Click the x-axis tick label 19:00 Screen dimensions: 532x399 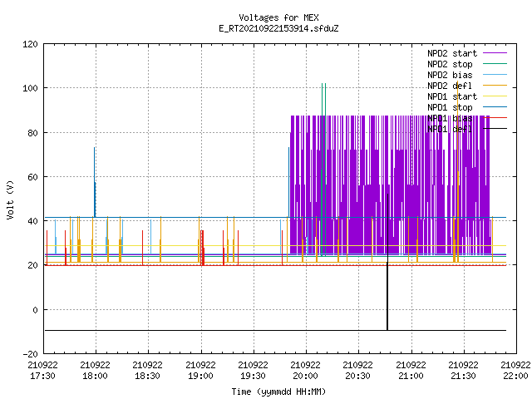click(x=200, y=376)
